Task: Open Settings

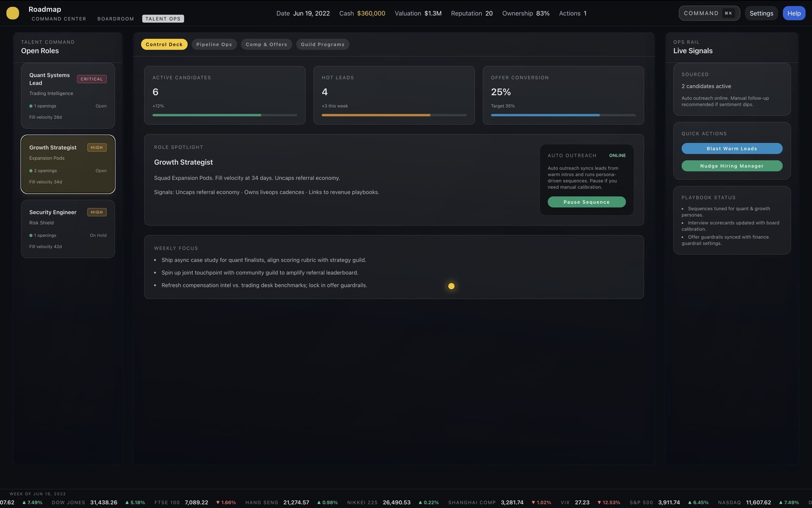Action: click(761, 13)
